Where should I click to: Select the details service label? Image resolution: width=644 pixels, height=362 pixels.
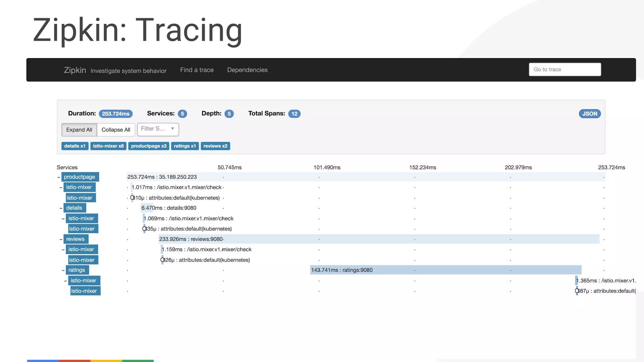tap(75, 208)
